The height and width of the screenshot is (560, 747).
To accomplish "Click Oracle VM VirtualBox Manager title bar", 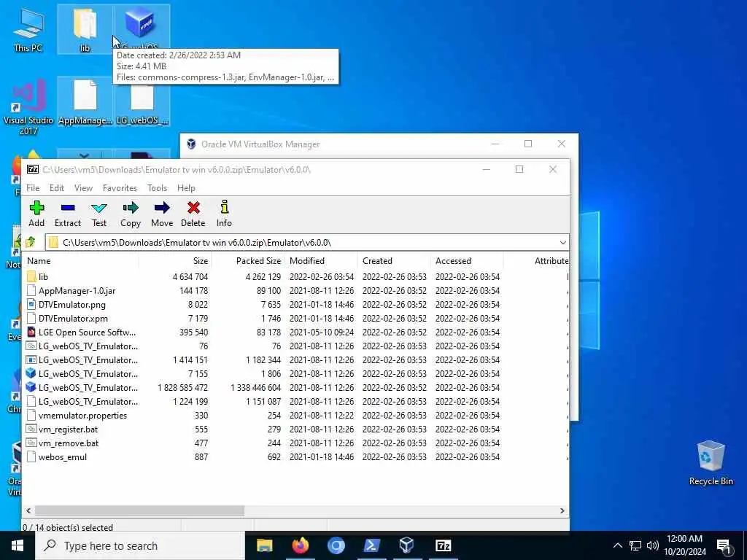I will (x=333, y=144).
